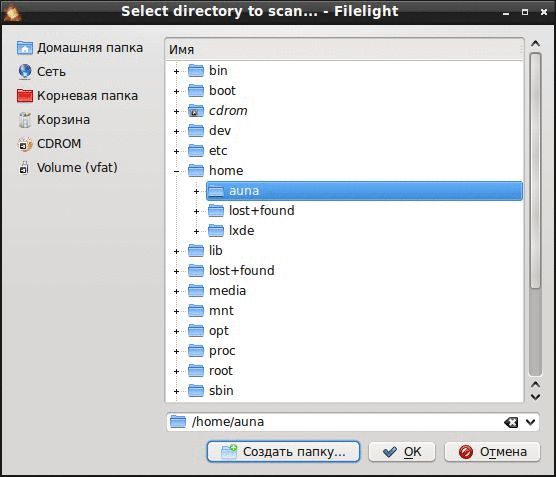Screen dimensions: 556x477
Task: Minimize the Filelight dialog window
Action: point(506,13)
